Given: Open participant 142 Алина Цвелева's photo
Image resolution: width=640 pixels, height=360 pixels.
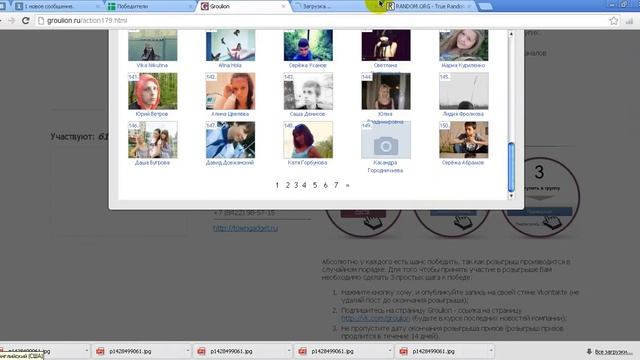Looking at the screenshot, I should (x=231, y=91).
